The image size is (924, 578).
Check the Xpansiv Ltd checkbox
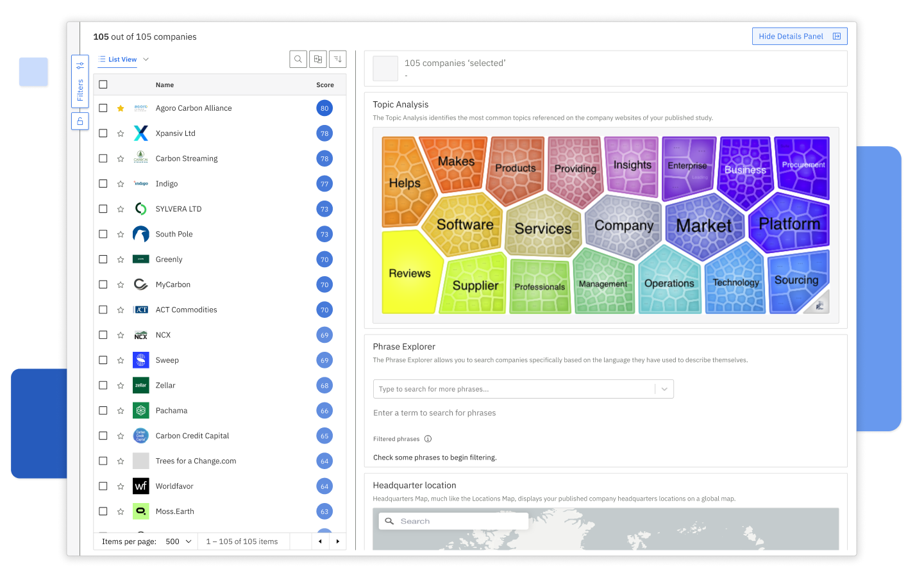click(103, 133)
